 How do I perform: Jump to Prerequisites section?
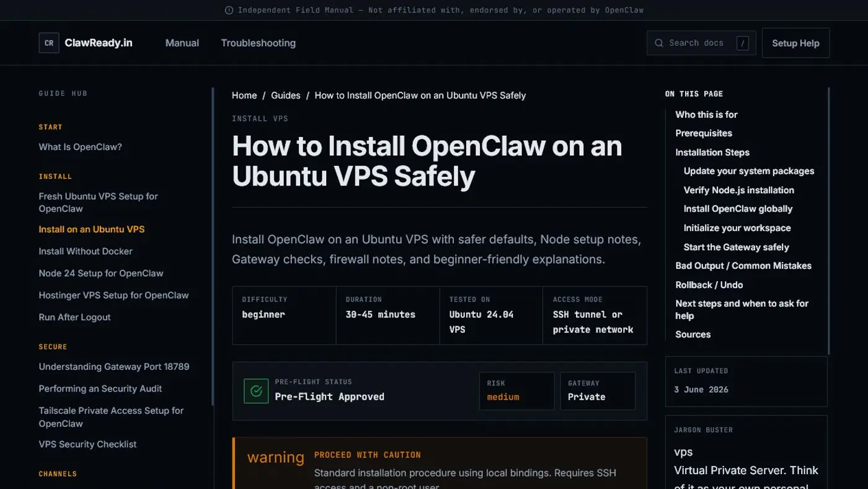click(704, 133)
